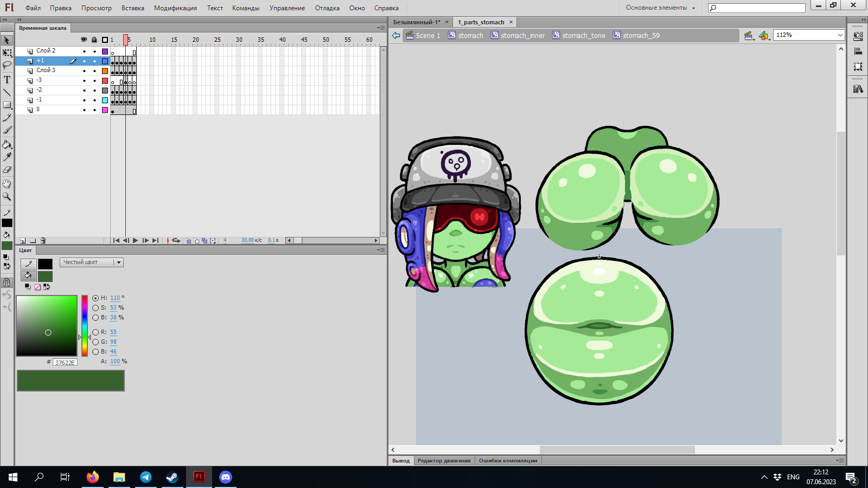Step forward one frame
Image resolution: width=868 pixels, height=488 pixels.
coord(145,241)
